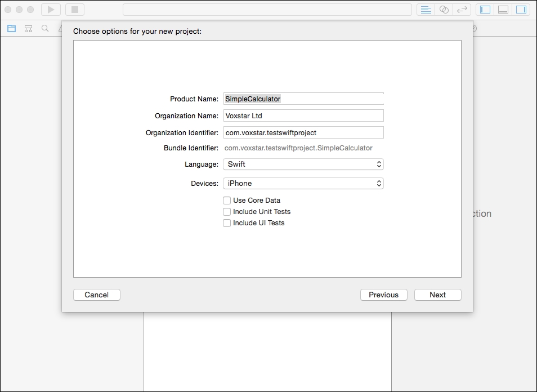Enable Include Unit Tests checkbox
The width and height of the screenshot is (537, 392).
point(227,212)
